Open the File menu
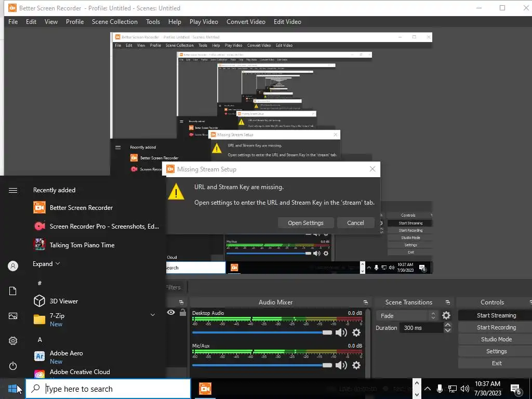 13,22
